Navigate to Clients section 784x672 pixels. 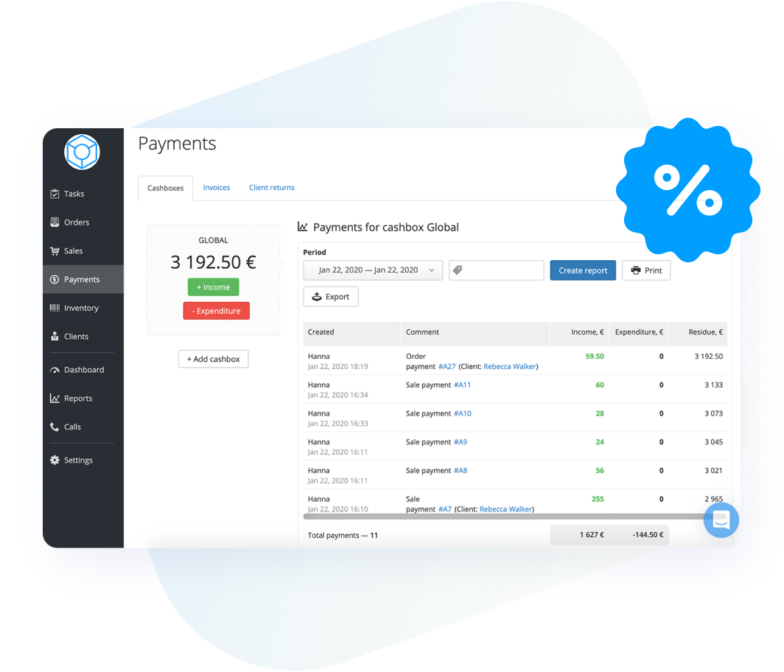point(76,337)
